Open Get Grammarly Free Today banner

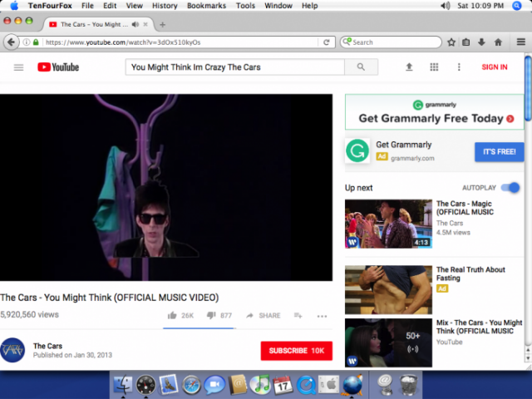(434, 112)
